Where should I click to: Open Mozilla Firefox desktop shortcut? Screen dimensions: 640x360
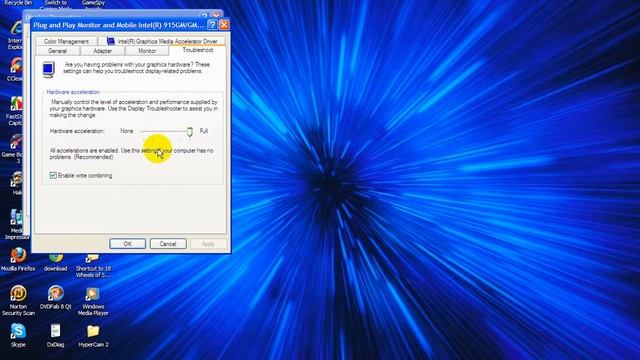coord(18,260)
